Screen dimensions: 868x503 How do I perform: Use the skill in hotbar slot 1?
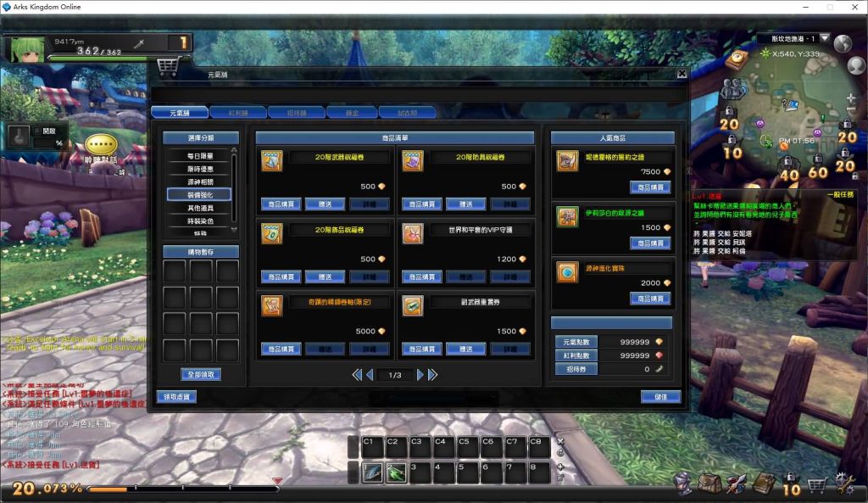pyautogui.click(x=372, y=473)
